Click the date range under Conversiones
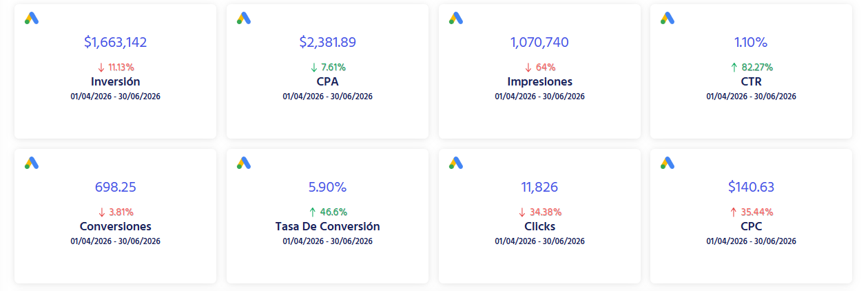Viewport: 868px width, 291px height. [116, 241]
